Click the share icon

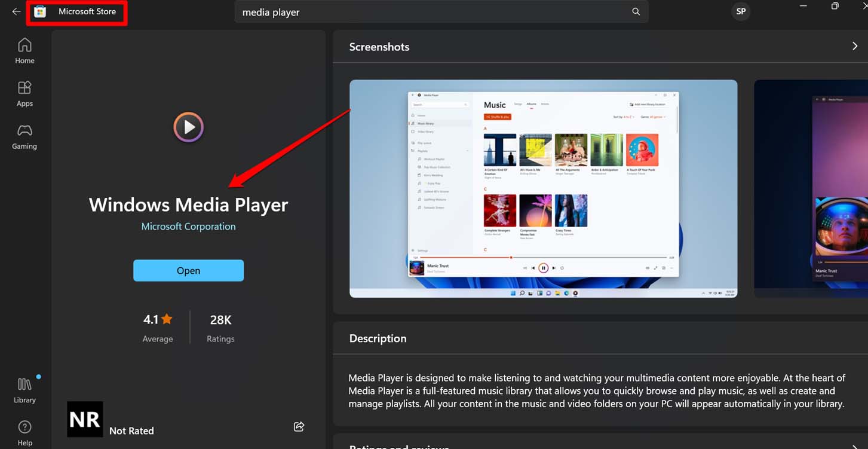point(299,426)
